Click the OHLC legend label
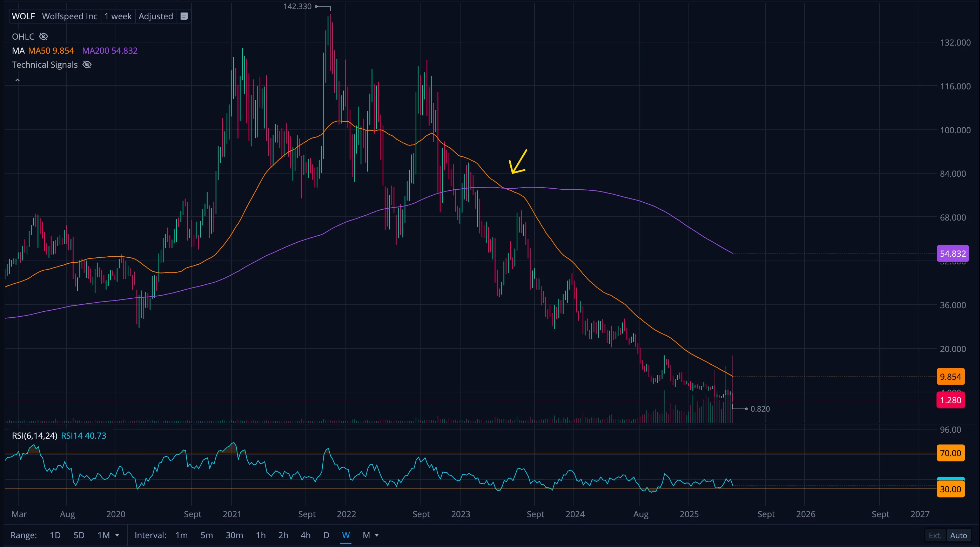The width and height of the screenshot is (980, 547). pos(23,36)
